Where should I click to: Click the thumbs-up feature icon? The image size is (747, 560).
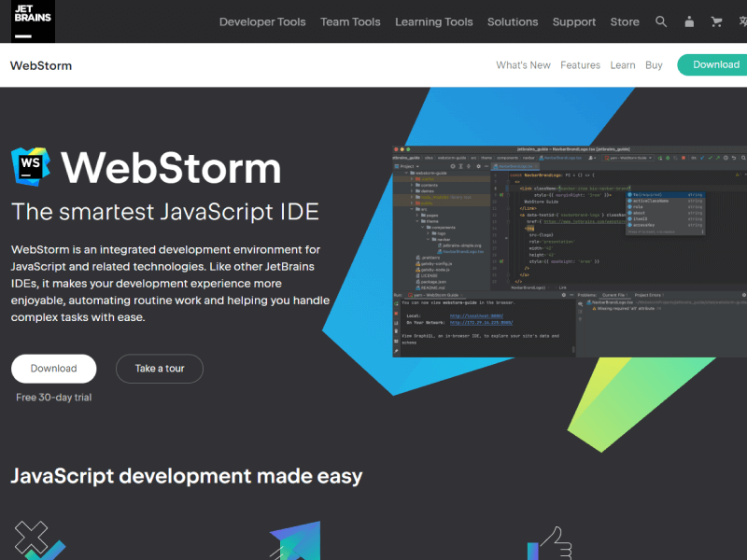click(x=550, y=543)
